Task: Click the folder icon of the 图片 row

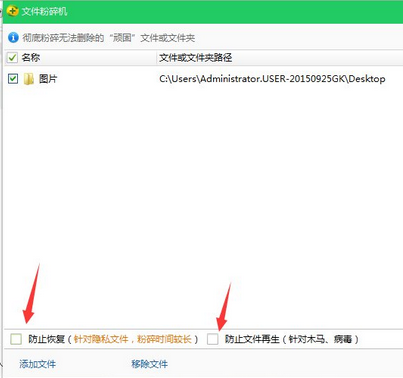Action: tap(29, 79)
